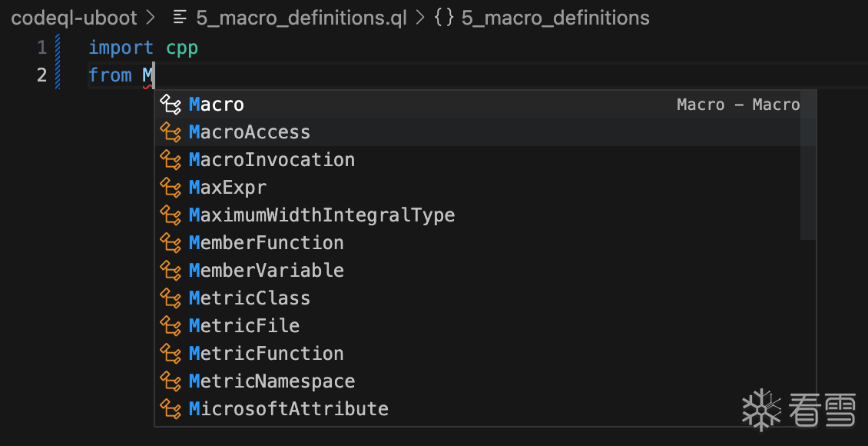Click line number 1 in the gutter
This screenshot has width=868, height=446.
[41, 48]
